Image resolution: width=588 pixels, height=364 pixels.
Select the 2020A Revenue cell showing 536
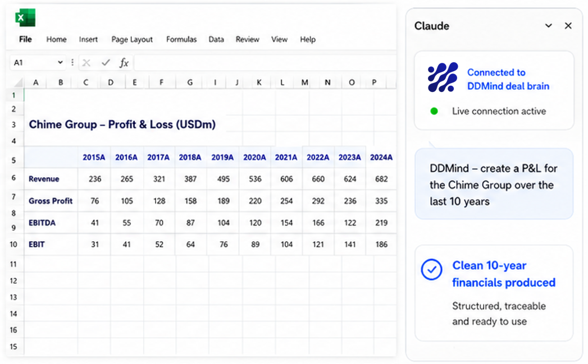coord(255,179)
